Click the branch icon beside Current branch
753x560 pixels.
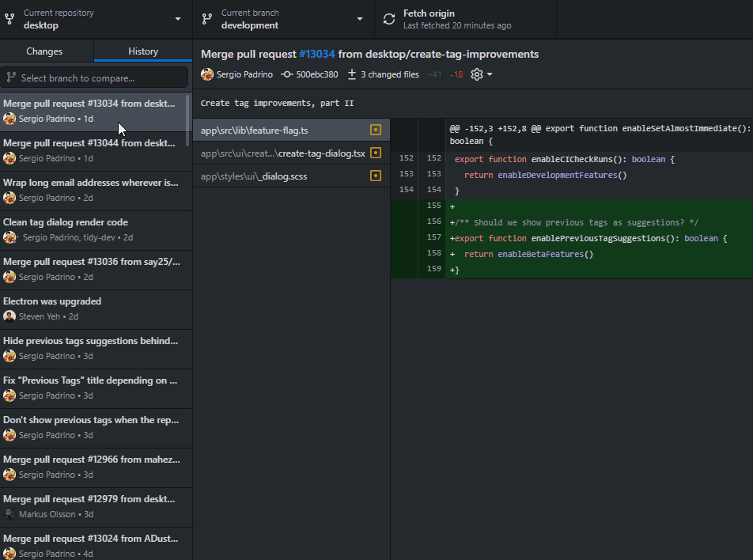[207, 19]
